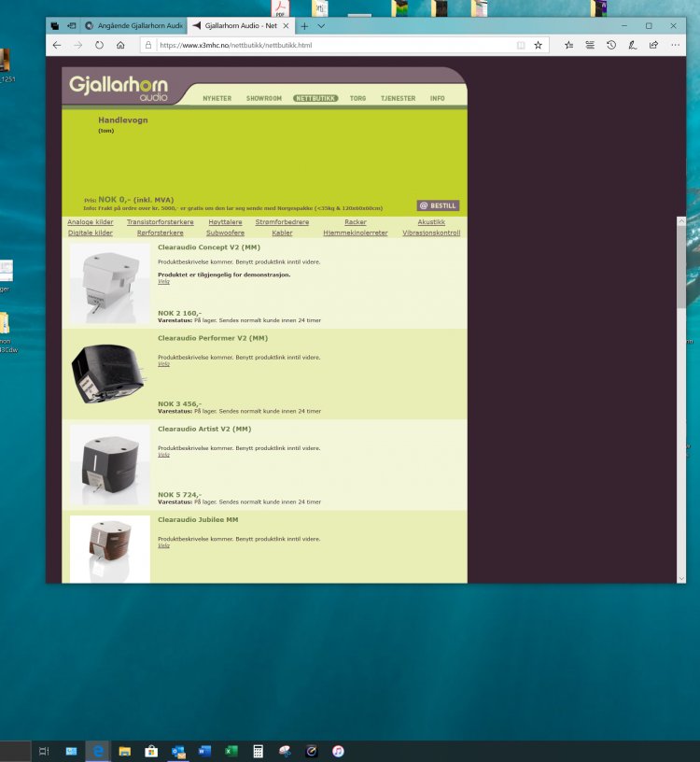700x762 pixels.
Task: Switch to the Angående Gjallarhorn Audio tab
Action: (133, 26)
